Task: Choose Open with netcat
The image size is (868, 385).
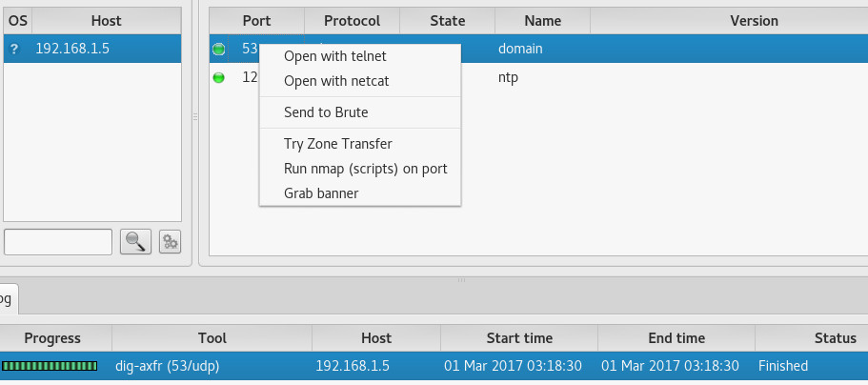Action: (x=336, y=81)
